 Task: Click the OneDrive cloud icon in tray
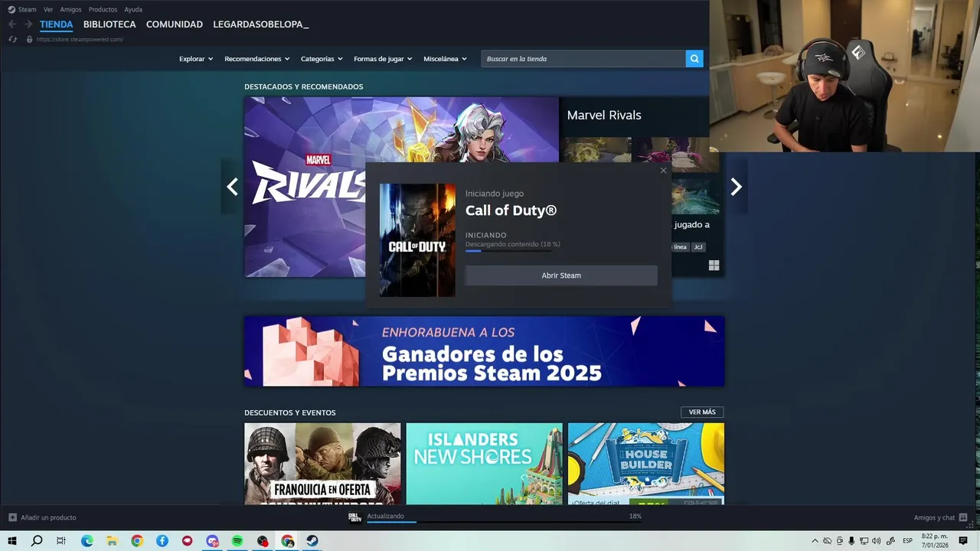[x=827, y=541]
